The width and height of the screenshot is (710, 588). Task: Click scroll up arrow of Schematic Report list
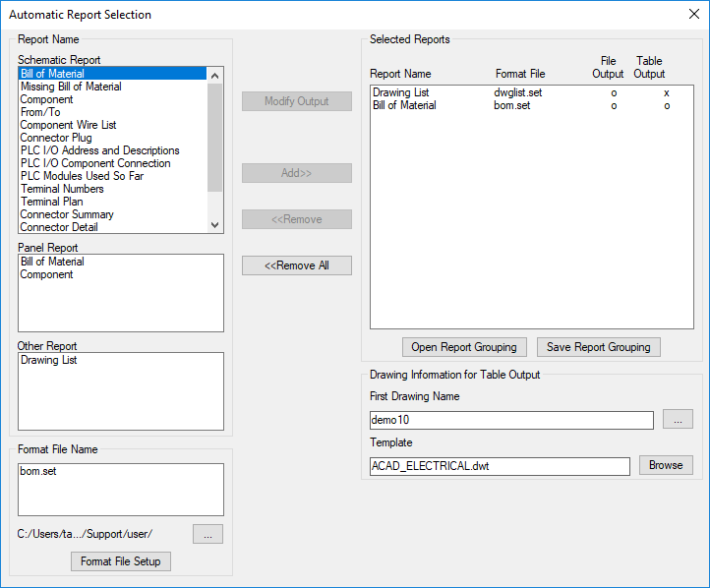pos(215,76)
